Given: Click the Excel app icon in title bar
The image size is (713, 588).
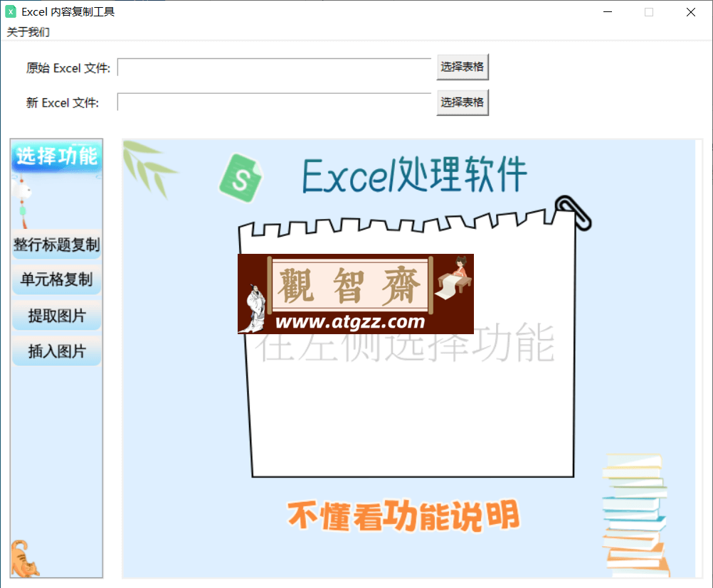Looking at the screenshot, I should 11,12.
